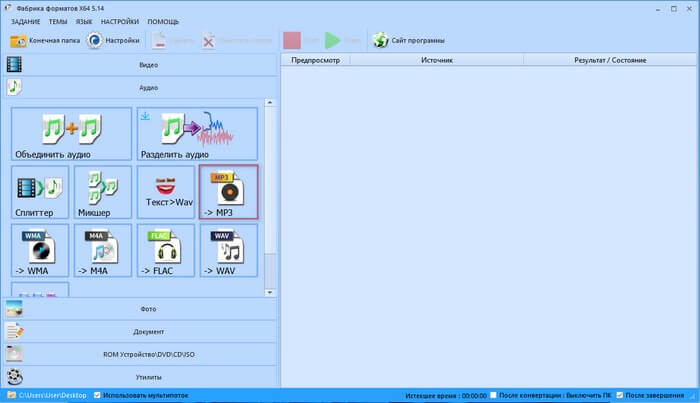700x403 pixels.
Task: Open the ПОМОЩЬ menu
Action: tap(163, 21)
